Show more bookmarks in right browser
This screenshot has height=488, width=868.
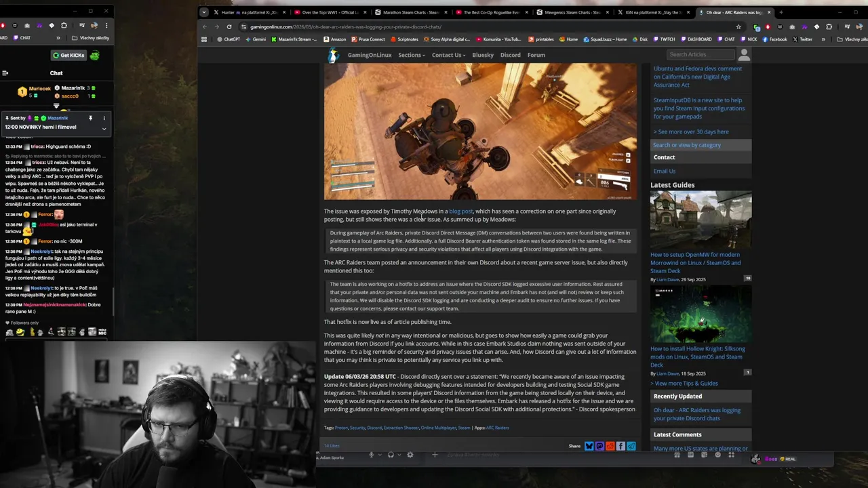click(x=823, y=39)
